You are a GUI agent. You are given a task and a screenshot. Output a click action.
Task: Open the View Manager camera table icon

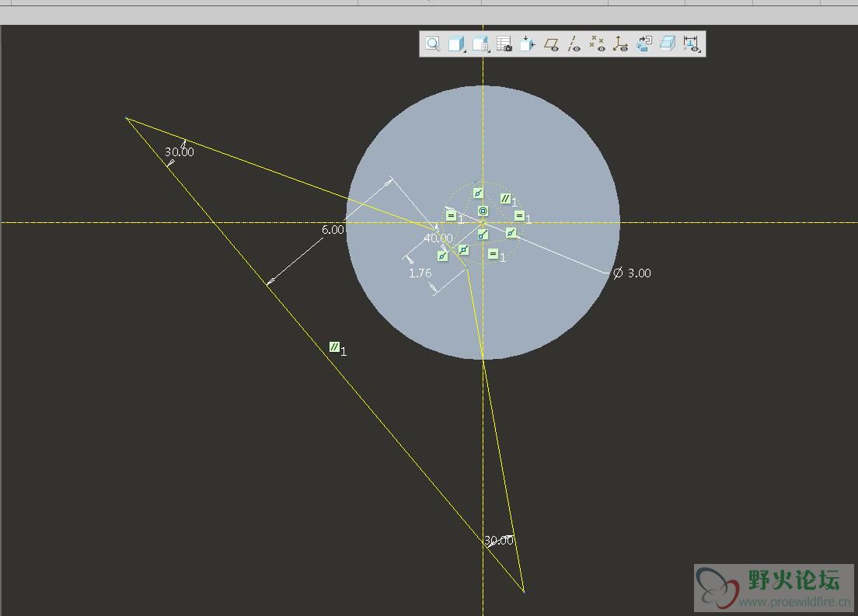pyautogui.click(x=504, y=44)
